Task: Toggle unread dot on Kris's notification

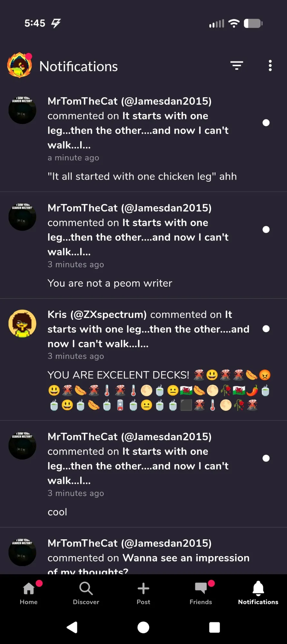Action: (266, 329)
